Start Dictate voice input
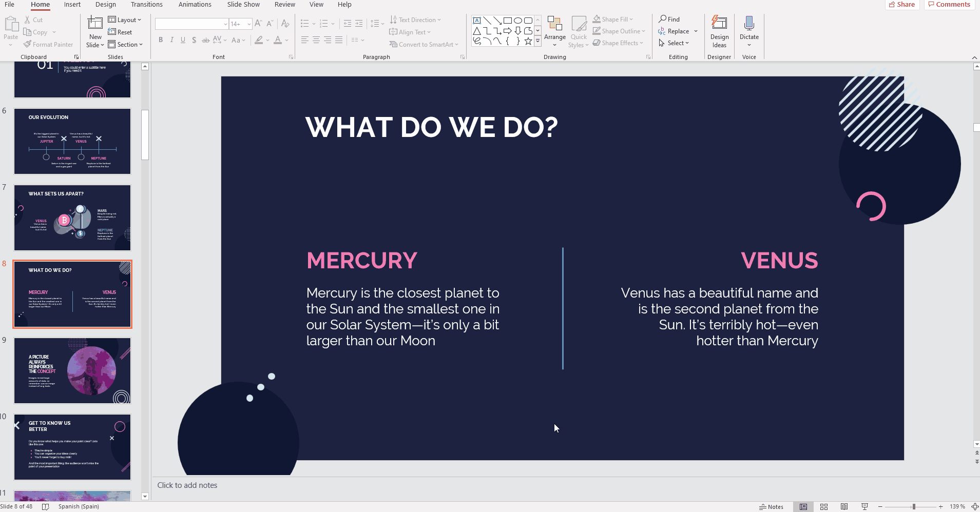The width and height of the screenshot is (980, 512). pos(748,24)
